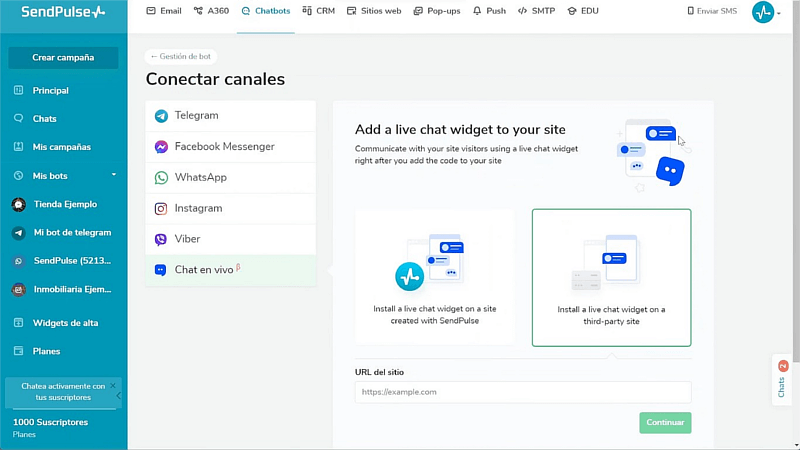Pick the Instagram channel icon

tap(161, 209)
